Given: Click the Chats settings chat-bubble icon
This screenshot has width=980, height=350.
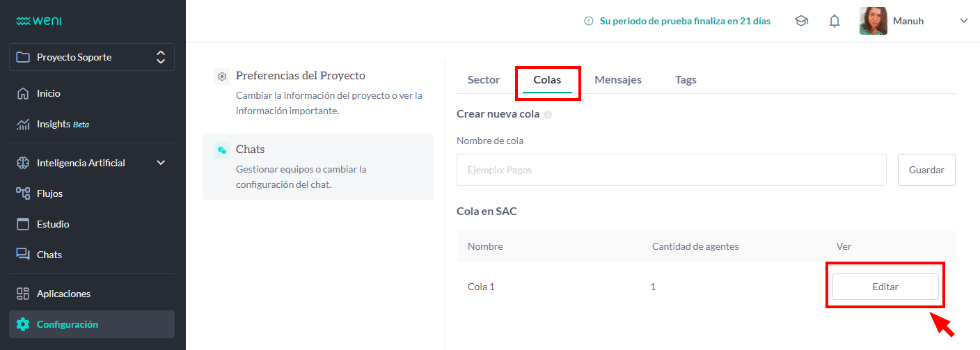Looking at the screenshot, I should (x=222, y=150).
